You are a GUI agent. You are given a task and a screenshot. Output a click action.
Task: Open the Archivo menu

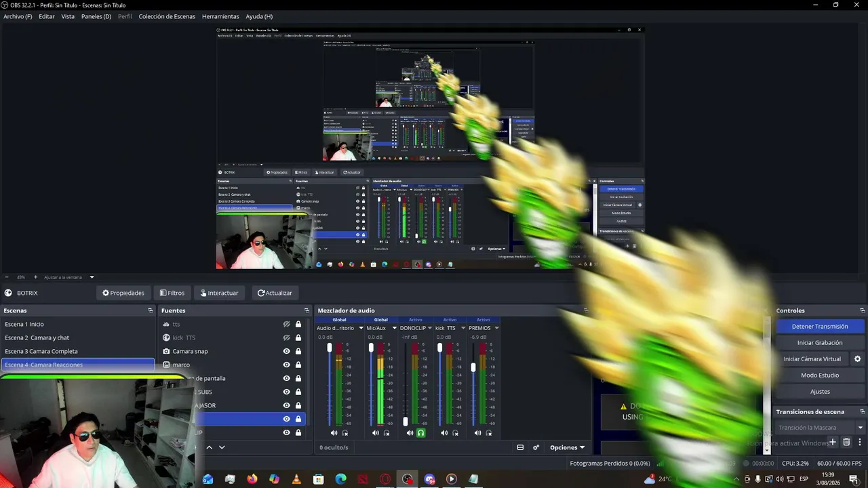coord(18,16)
